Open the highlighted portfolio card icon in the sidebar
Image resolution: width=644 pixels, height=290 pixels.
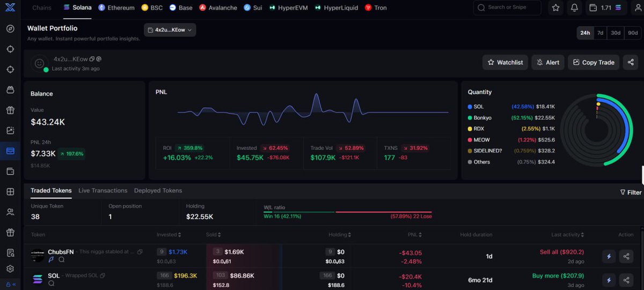10,151
